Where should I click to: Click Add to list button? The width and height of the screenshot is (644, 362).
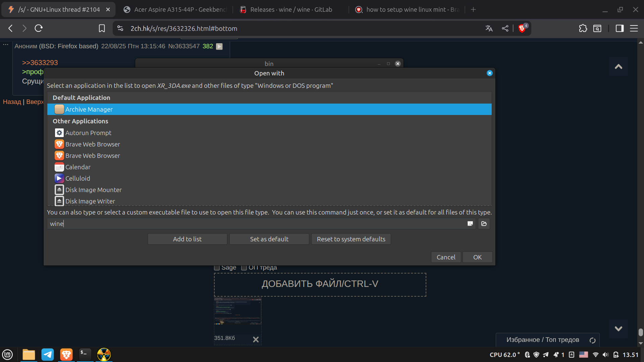pos(187,239)
